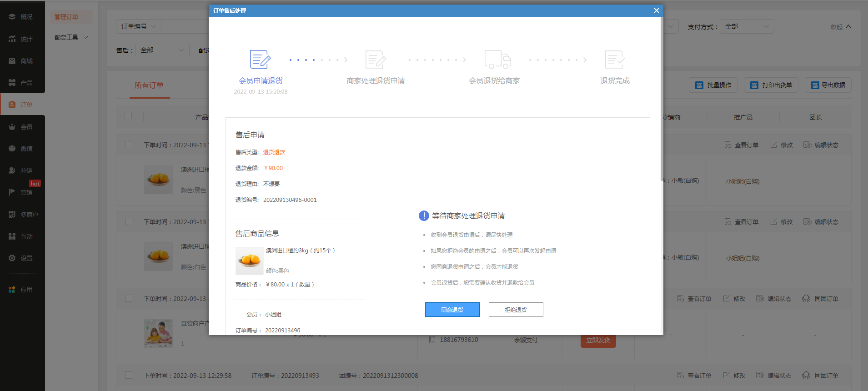This screenshot has height=391, width=868.
Task: Click 查看订单 in the first order row
Action: click(x=741, y=145)
